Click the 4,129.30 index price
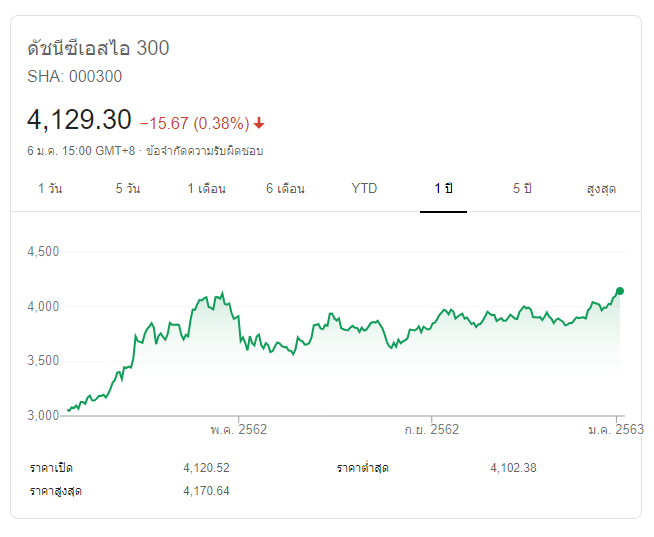Viewport: 654px width, 537px height. coord(79,120)
